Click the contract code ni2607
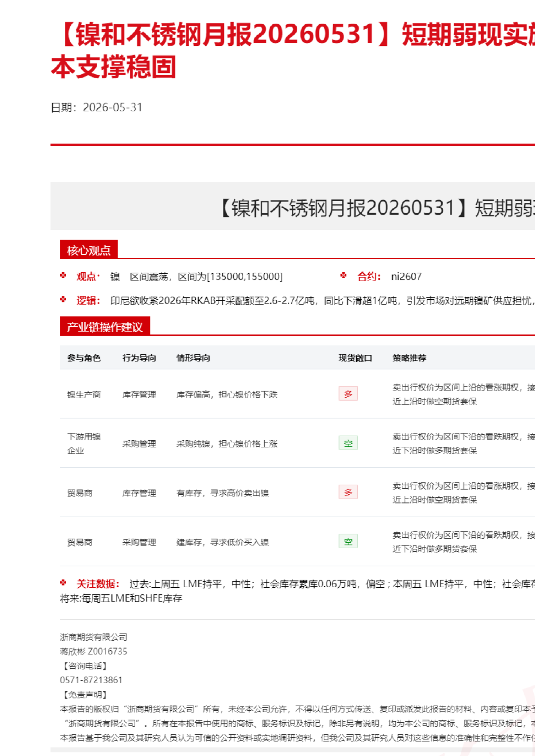Screen dimensions: 535x756 406,276
